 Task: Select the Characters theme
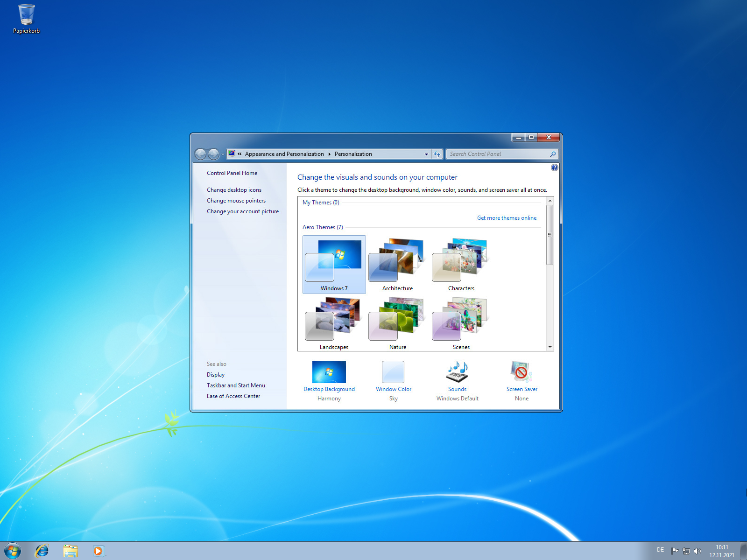click(461, 265)
